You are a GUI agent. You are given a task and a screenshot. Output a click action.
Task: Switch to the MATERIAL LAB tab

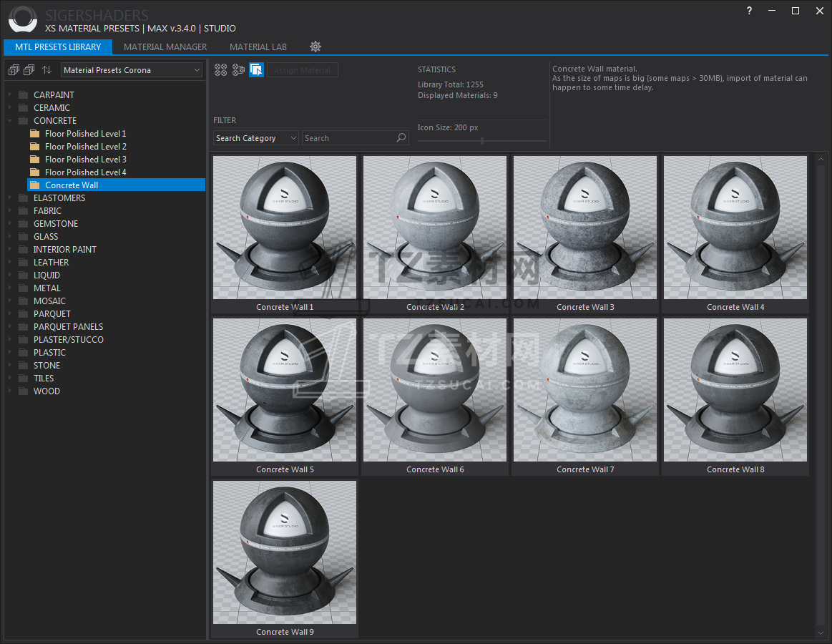click(258, 47)
